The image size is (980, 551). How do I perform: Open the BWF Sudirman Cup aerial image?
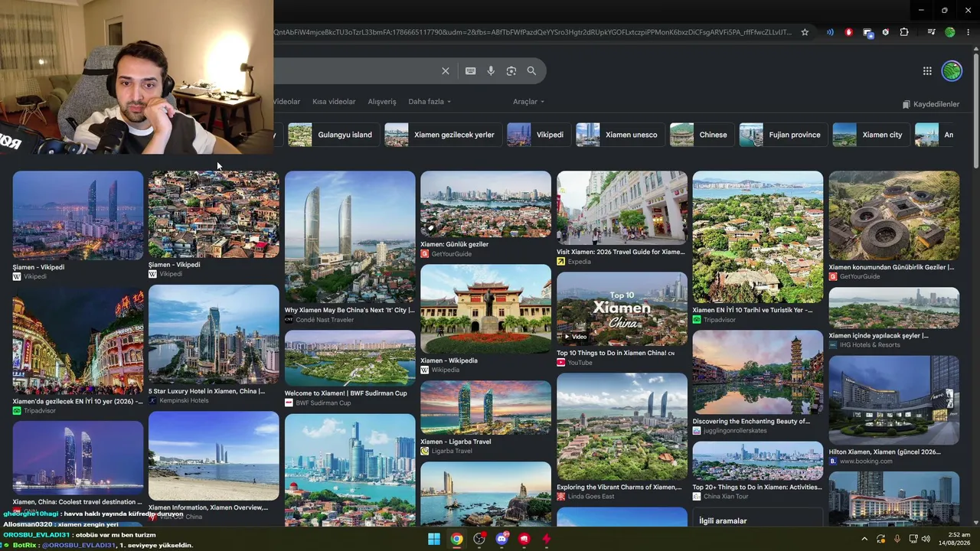(350, 358)
